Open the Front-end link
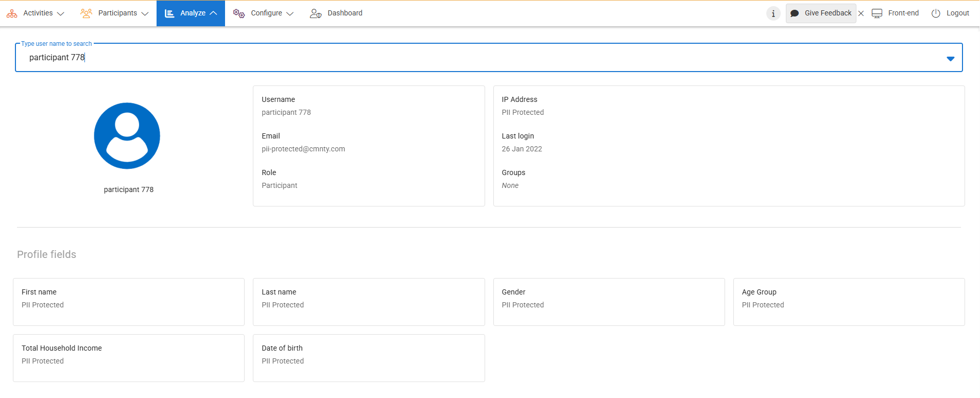 point(903,13)
